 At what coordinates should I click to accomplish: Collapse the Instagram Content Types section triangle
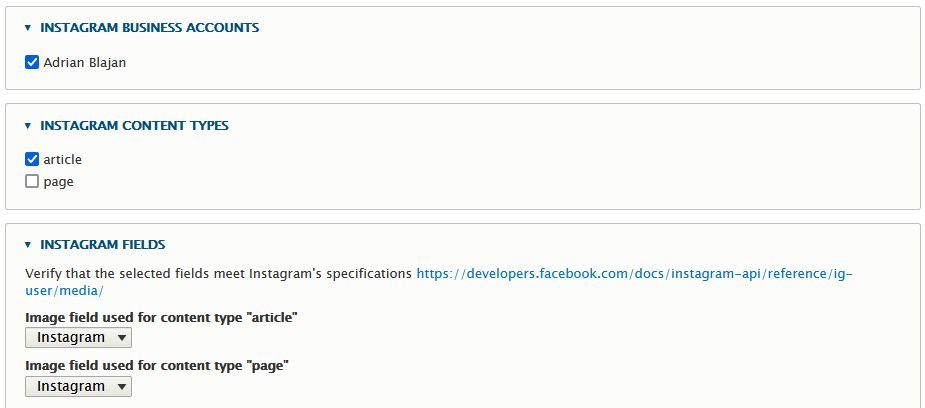(28, 126)
